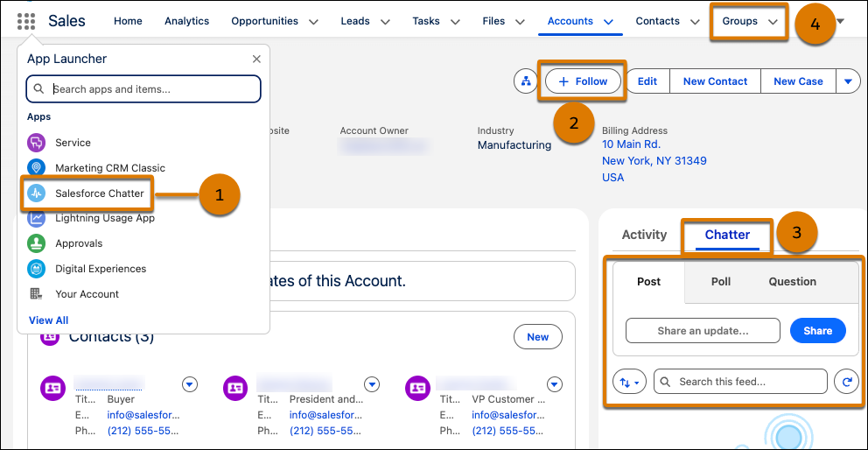Viewport: 868px width, 450px height.
Task: Click the Share an update field
Action: (703, 331)
